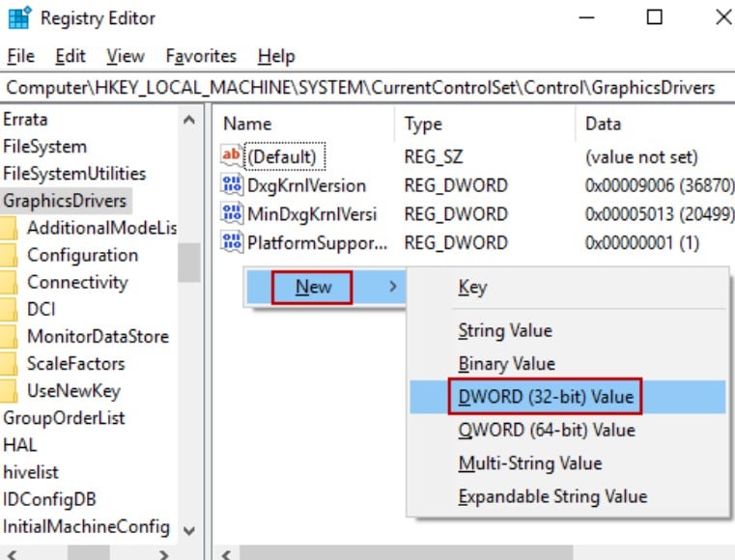
Task: Select the IDConfigDB key
Action: tap(49, 499)
